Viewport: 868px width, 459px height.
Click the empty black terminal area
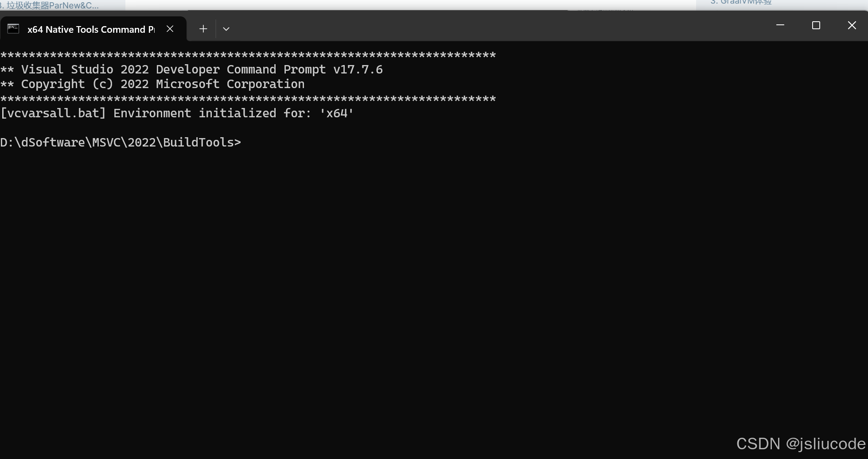[x=399, y=288]
